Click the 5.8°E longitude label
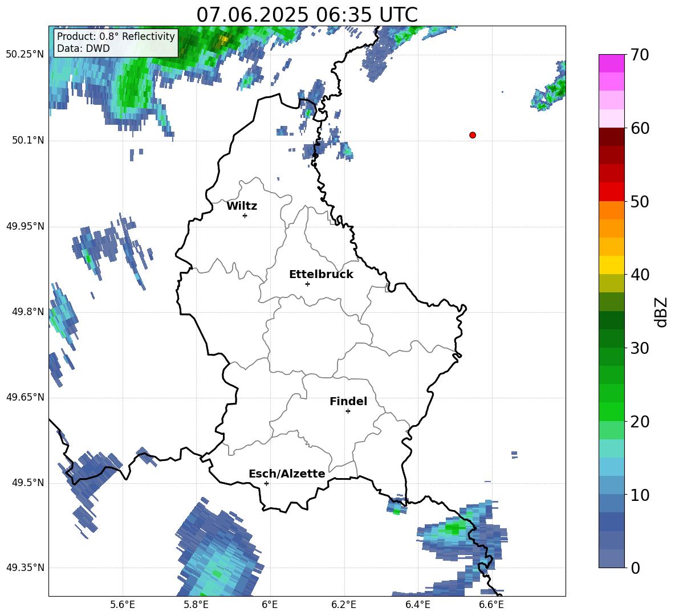Screen dimensions: 675x616 pos(196,605)
